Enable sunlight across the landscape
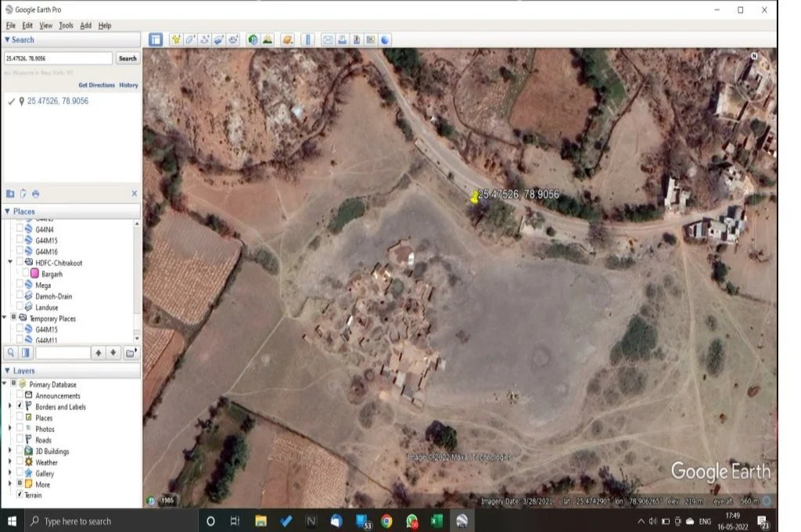Screen dimensions: 801x532 (x=267, y=39)
